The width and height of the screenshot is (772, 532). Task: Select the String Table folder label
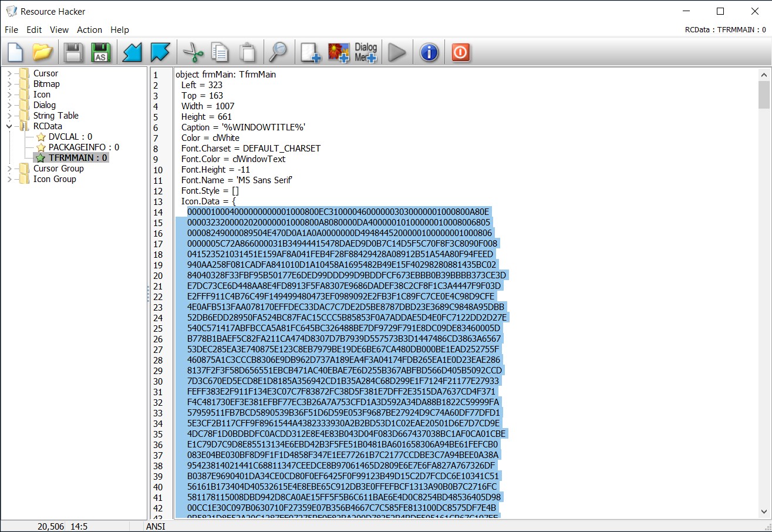[56, 116]
